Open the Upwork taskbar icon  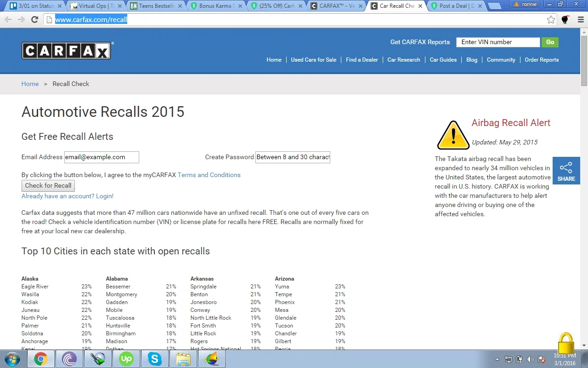(126, 359)
